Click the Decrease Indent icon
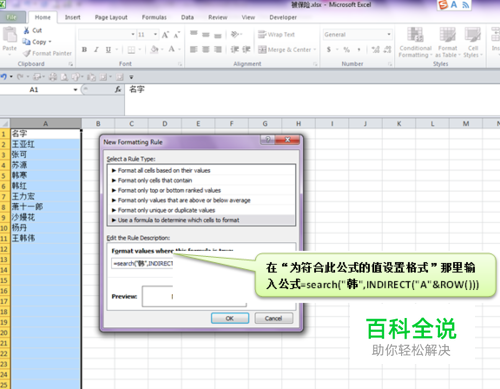500x389 pixels. point(235,50)
